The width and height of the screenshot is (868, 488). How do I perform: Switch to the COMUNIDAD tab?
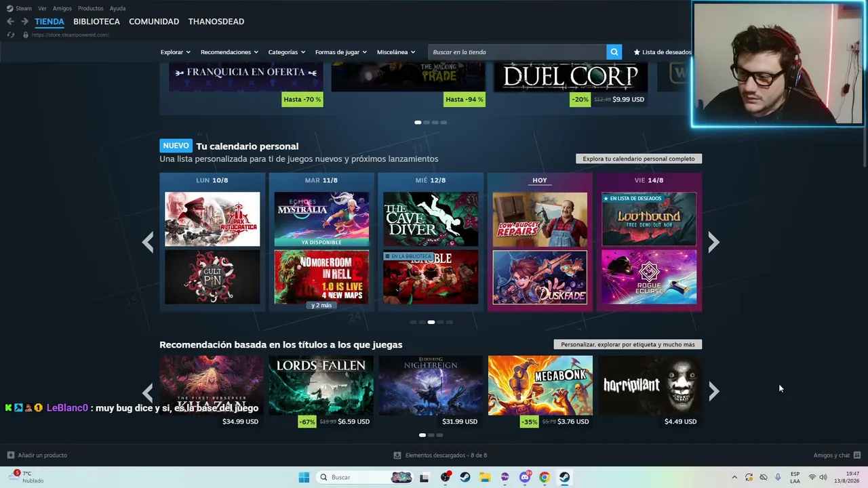click(154, 22)
